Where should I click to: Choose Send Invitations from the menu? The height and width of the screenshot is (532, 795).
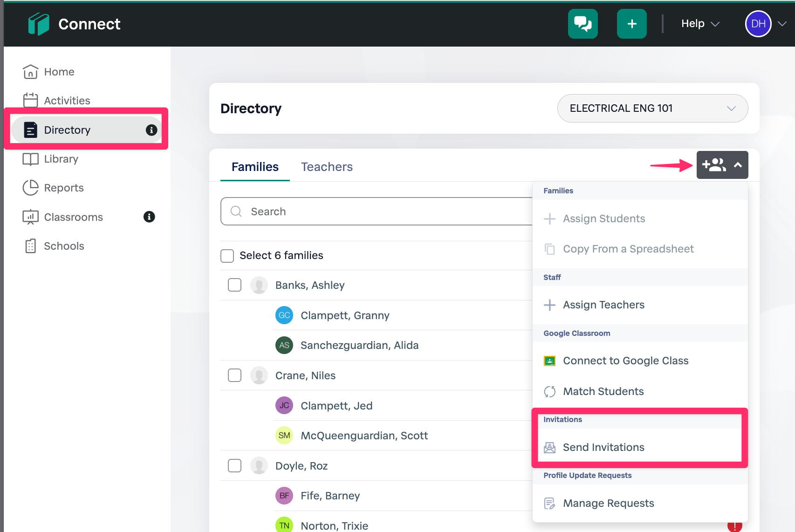(603, 447)
